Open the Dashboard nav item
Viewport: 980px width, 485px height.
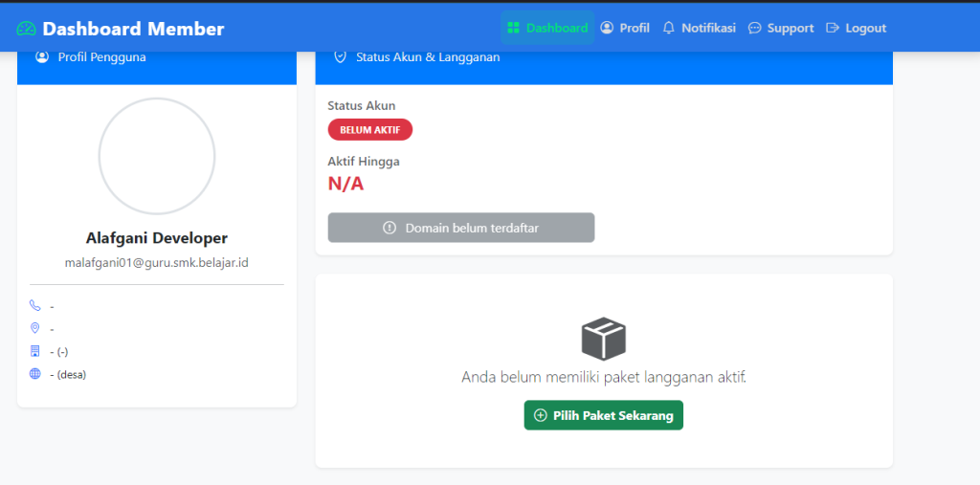tap(547, 28)
